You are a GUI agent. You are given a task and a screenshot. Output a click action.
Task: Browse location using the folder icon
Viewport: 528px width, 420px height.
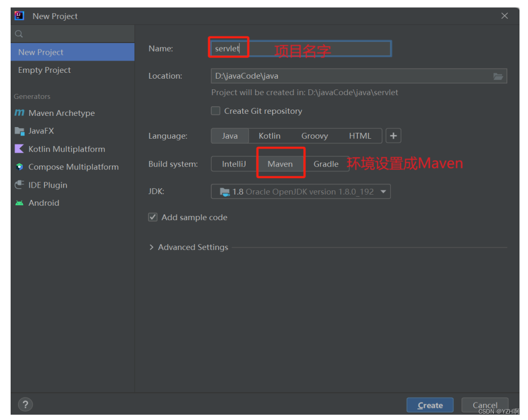tap(498, 77)
